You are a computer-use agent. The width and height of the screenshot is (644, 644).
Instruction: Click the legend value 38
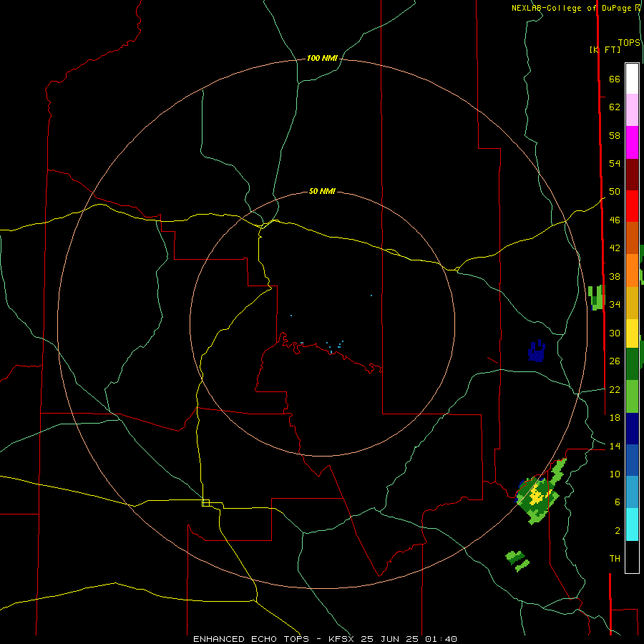[615, 277]
